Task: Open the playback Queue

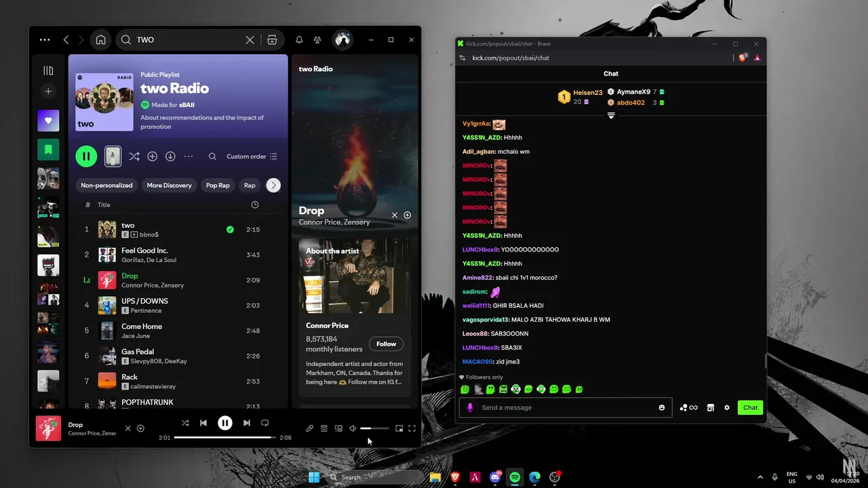Action: click(324, 428)
